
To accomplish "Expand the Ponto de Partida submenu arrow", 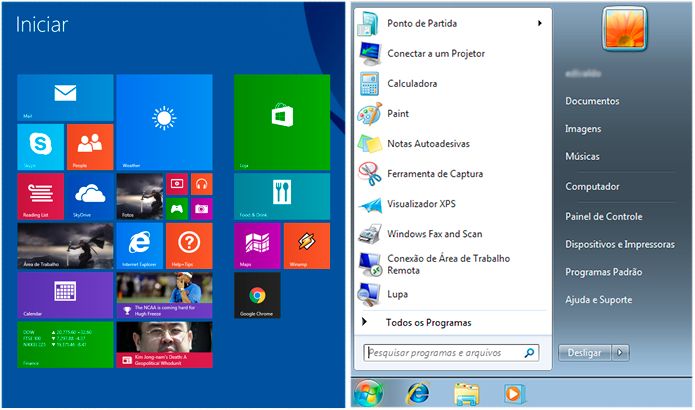I will click(539, 23).
